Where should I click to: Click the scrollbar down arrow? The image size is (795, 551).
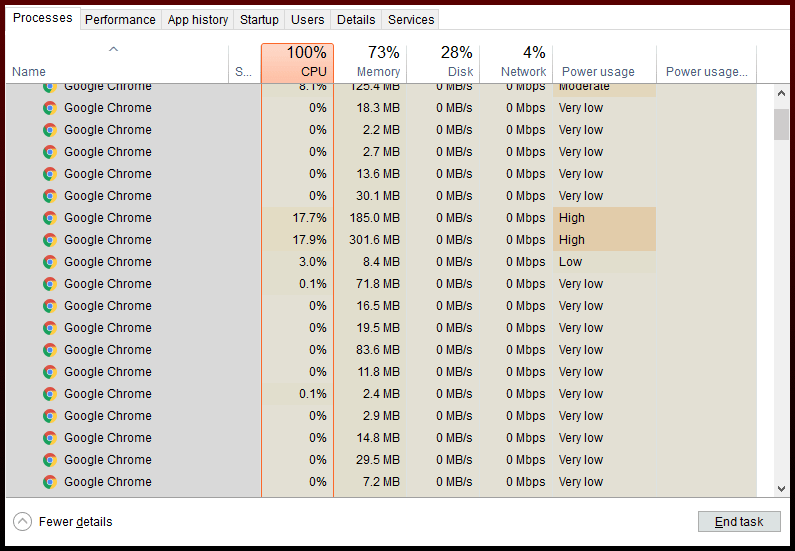point(781,488)
